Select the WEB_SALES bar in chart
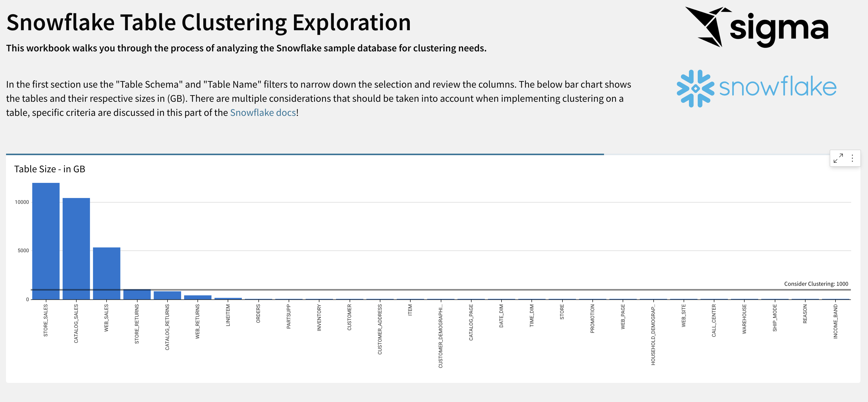868x402 pixels. point(107,273)
